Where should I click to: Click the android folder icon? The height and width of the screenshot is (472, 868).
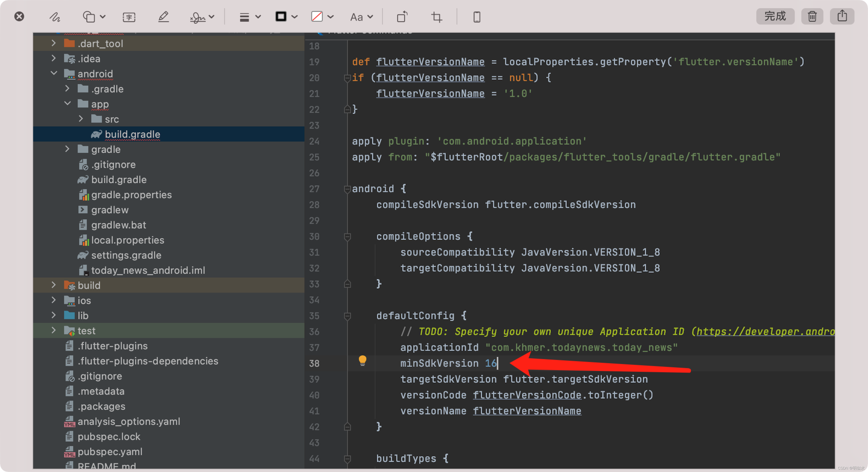[69, 74]
